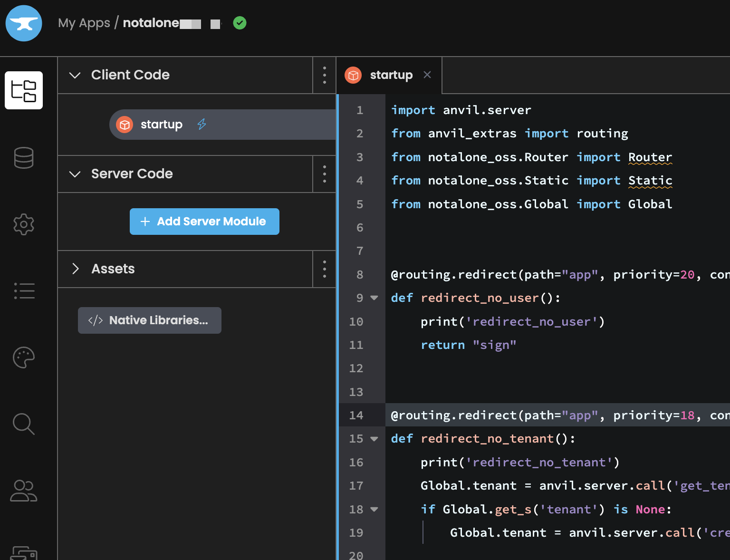This screenshot has width=730, height=560.
Task: Click 'def redirect_no_tenant' on line 15
Action: point(483,439)
